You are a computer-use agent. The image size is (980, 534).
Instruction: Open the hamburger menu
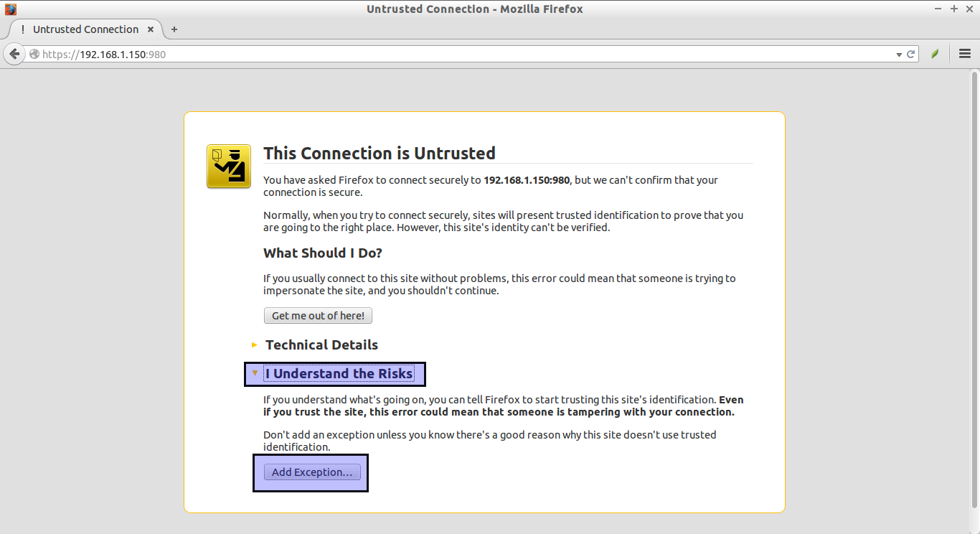point(965,54)
